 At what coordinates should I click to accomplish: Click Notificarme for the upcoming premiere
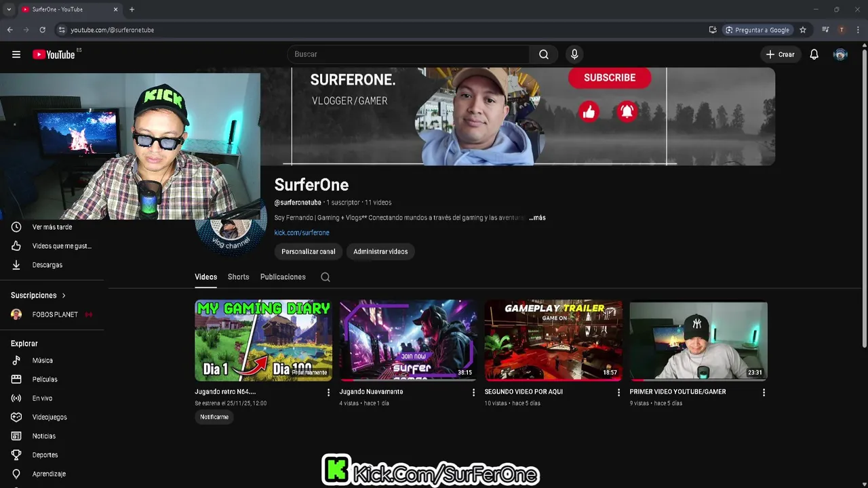(x=214, y=417)
